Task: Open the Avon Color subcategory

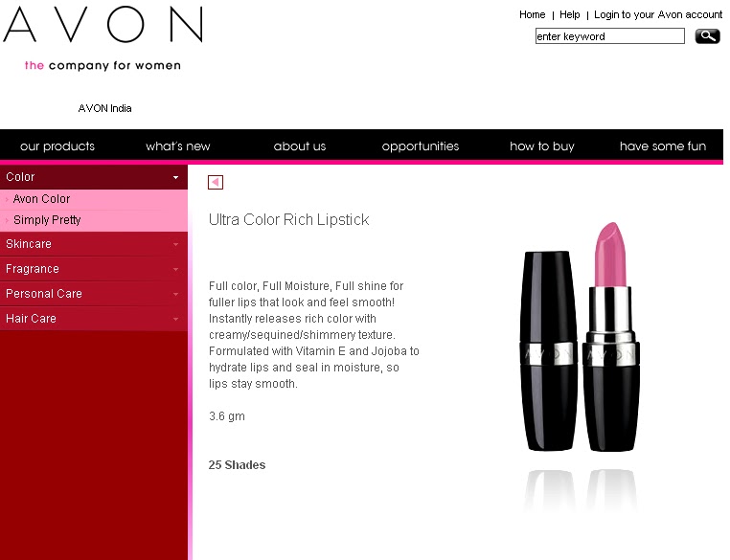Action: click(x=41, y=199)
